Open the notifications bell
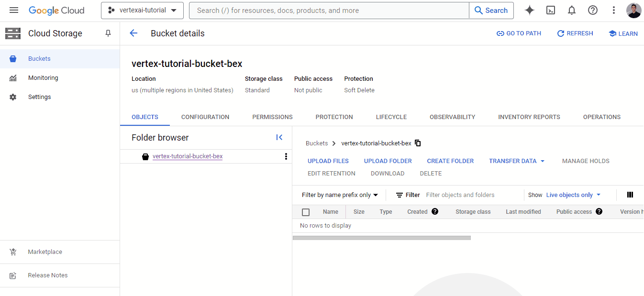 click(572, 10)
